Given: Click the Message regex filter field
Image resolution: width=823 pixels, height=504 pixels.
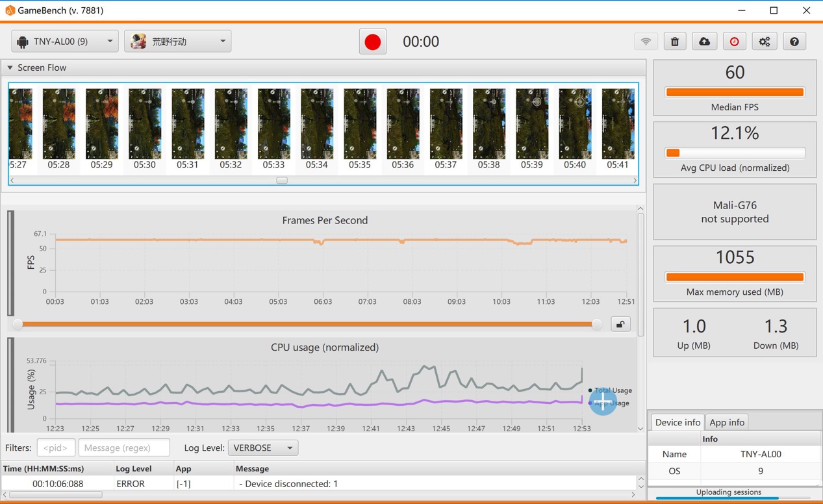Looking at the screenshot, I should pos(123,448).
